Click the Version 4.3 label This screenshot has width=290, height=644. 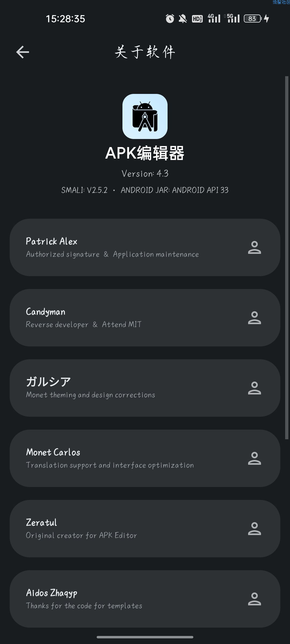point(145,174)
